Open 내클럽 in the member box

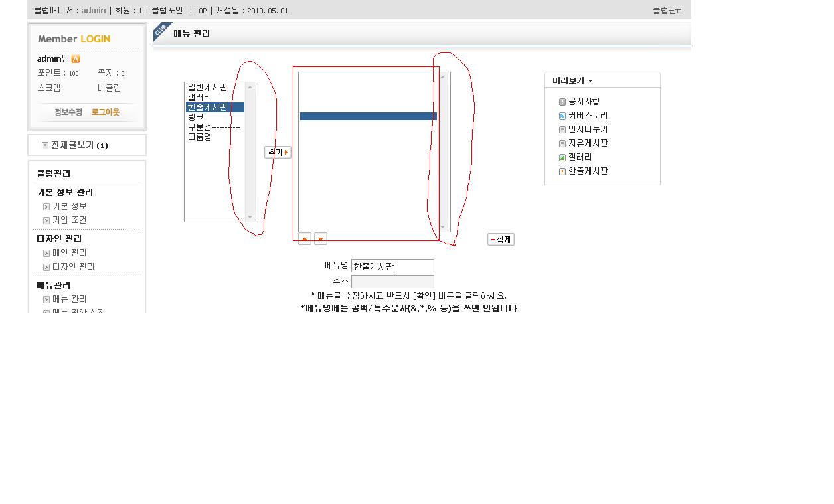[x=110, y=88]
